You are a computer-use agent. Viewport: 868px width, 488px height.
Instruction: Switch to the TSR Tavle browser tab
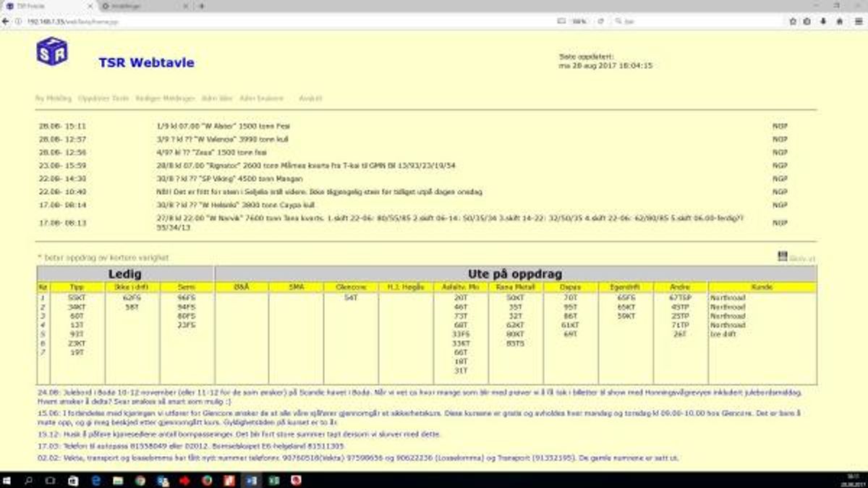click(x=43, y=6)
